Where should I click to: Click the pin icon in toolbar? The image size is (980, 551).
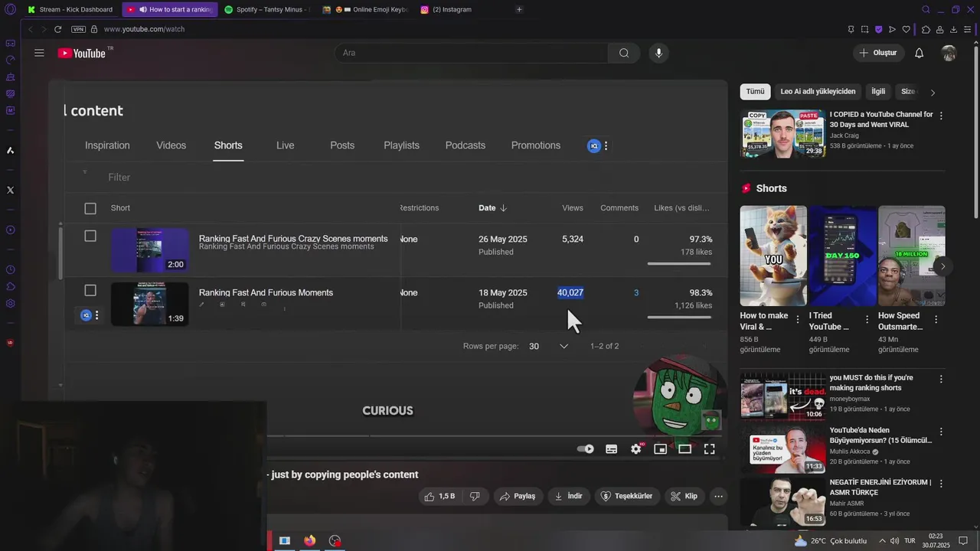coord(851,29)
